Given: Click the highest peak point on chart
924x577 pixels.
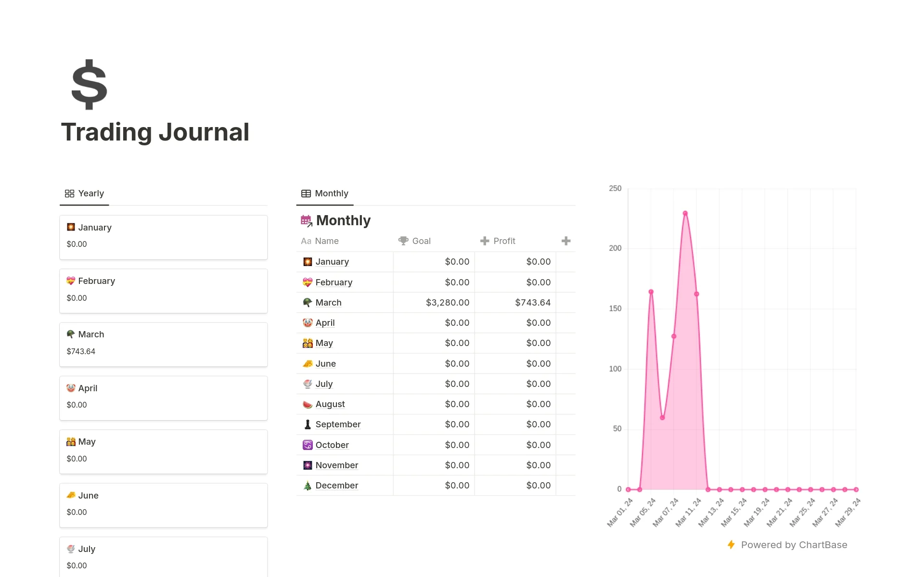Looking at the screenshot, I should tap(685, 213).
